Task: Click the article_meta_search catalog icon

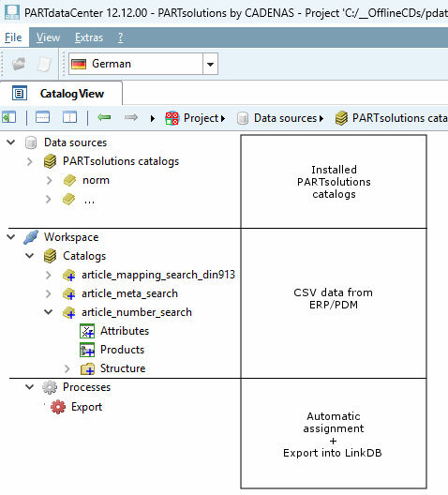Action: pyautogui.click(x=69, y=294)
